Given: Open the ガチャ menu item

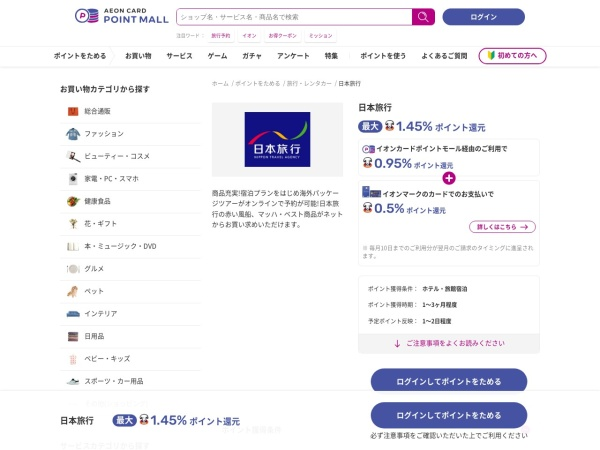Looking at the screenshot, I should click(x=252, y=56).
